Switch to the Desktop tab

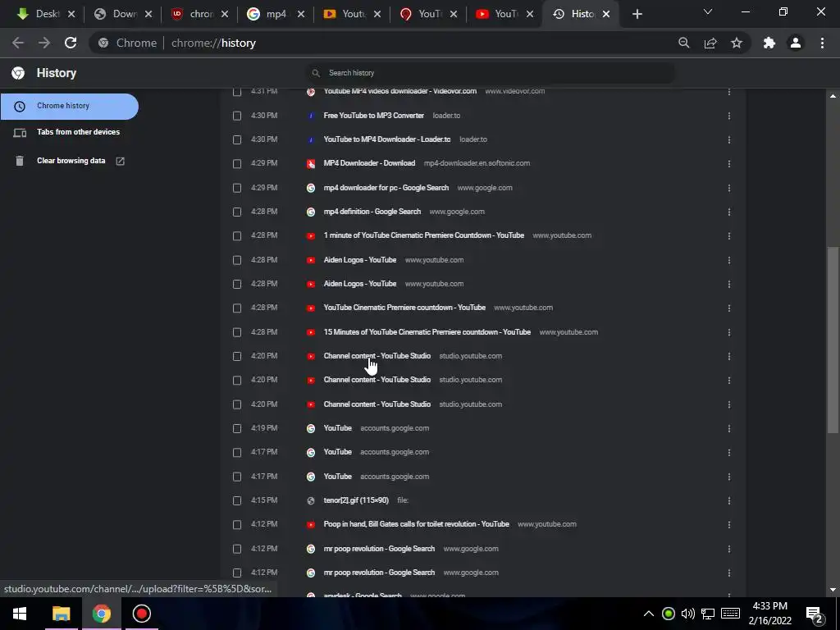tap(46, 15)
